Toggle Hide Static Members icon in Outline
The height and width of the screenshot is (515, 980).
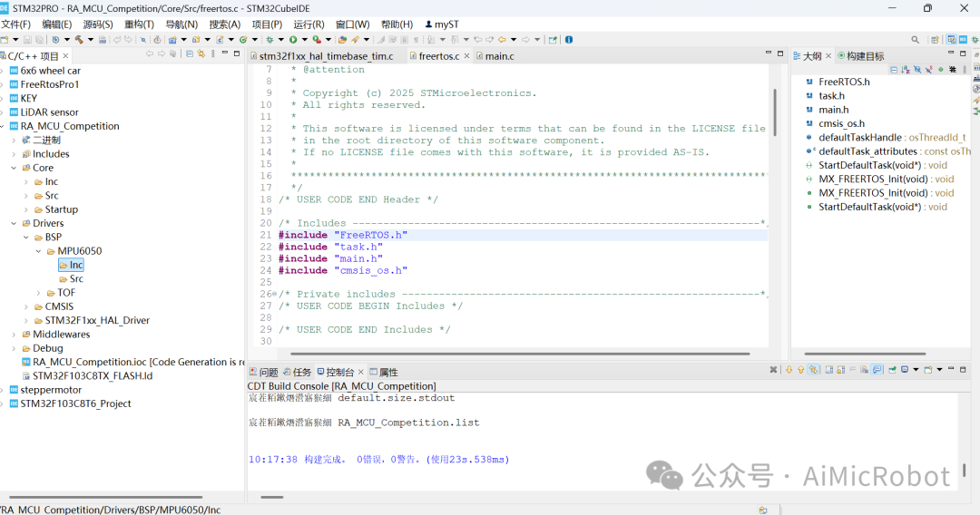click(929, 70)
